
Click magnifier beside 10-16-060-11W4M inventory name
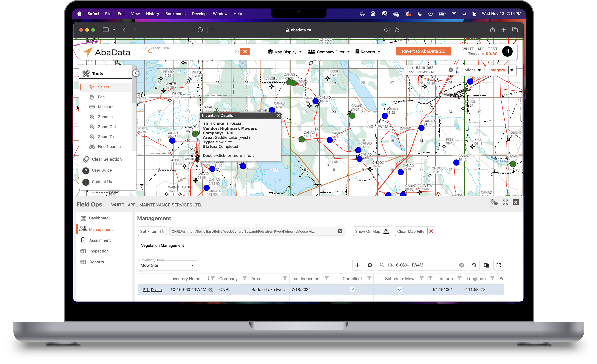pos(211,290)
